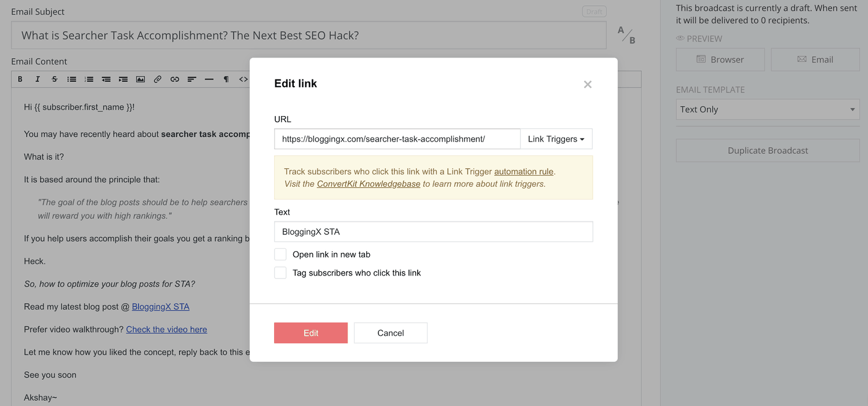This screenshot has height=406, width=868.
Task: Toggle bold formatting in the editor toolbar
Action: [x=20, y=79]
